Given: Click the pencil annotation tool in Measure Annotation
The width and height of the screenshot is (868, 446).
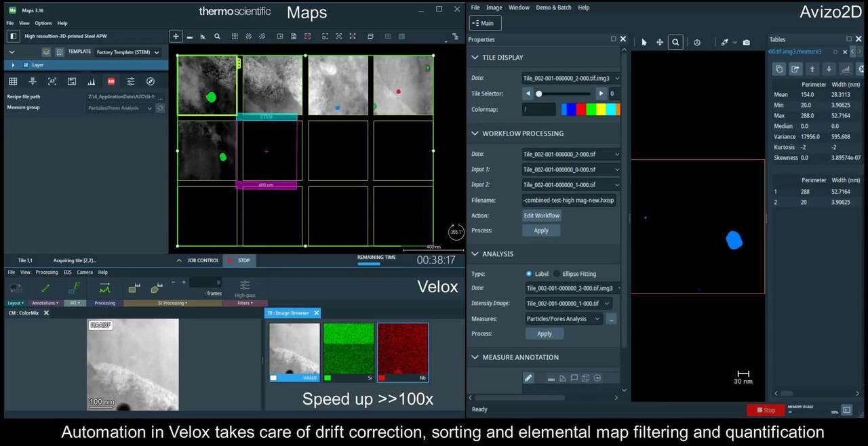Looking at the screenshot, I should 528,378.
